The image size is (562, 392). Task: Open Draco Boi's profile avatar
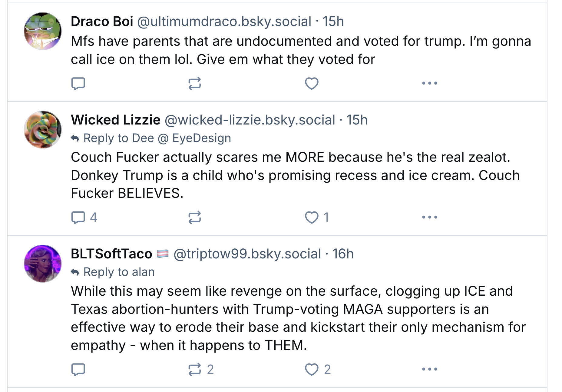coord(43,31)
